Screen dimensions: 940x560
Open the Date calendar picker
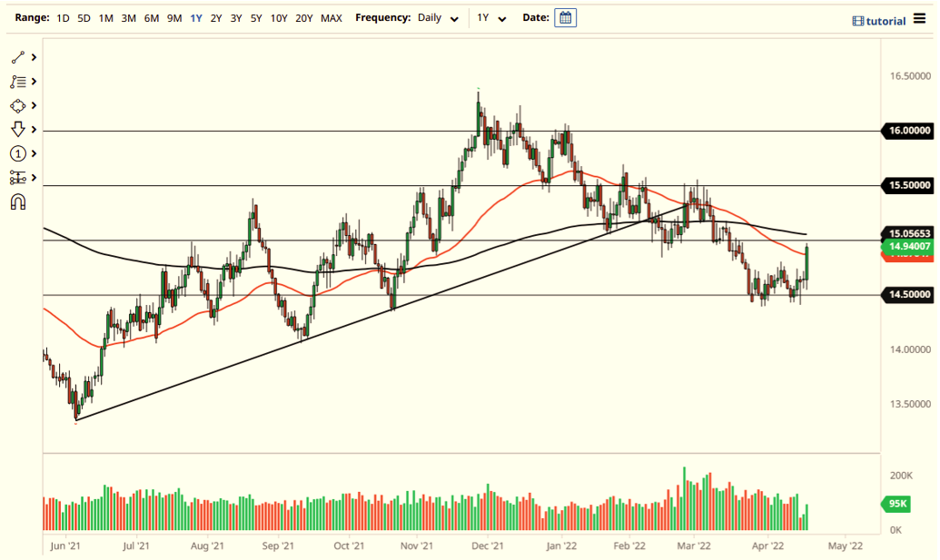(x=565, y=17)
